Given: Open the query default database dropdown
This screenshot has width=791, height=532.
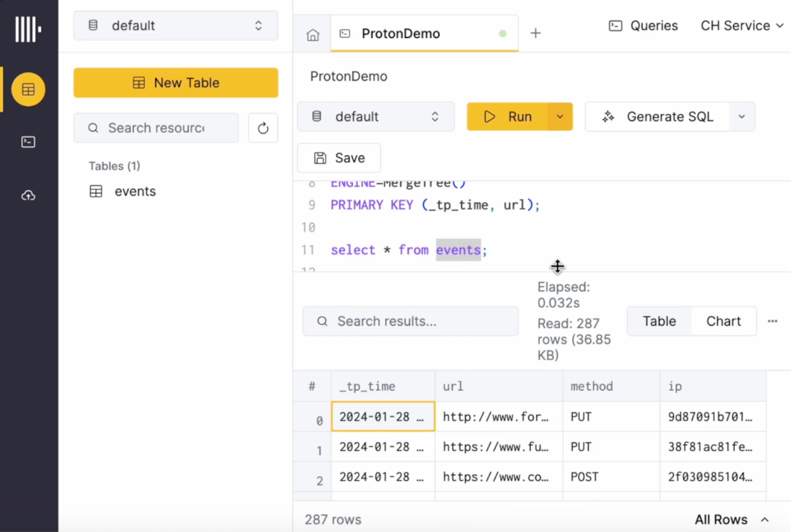Looking at the screenshot, I should tap(376, 117).
